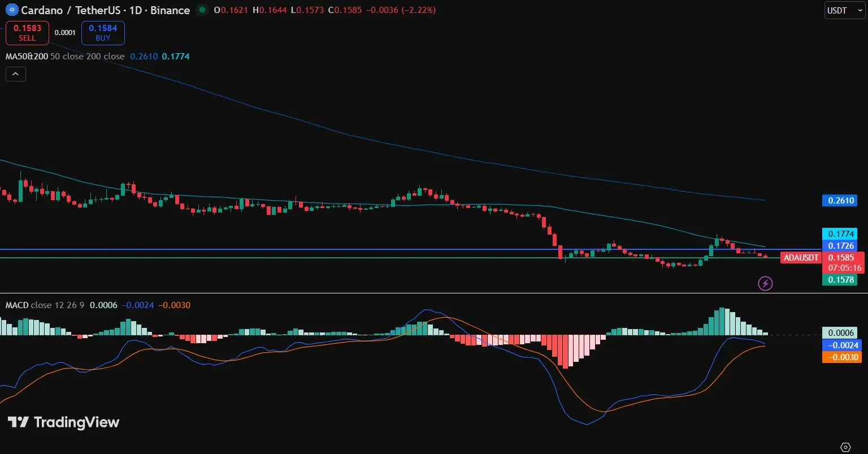
Task: Click the MACD close 12 26 9 legend
Action: (x=45, y=305)
